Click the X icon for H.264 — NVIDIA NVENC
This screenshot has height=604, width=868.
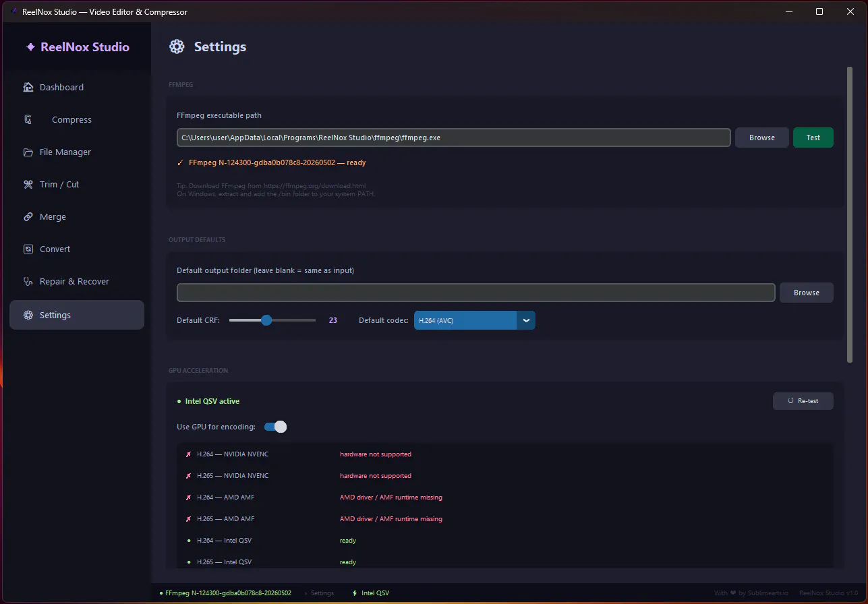[x=189, y=454]
